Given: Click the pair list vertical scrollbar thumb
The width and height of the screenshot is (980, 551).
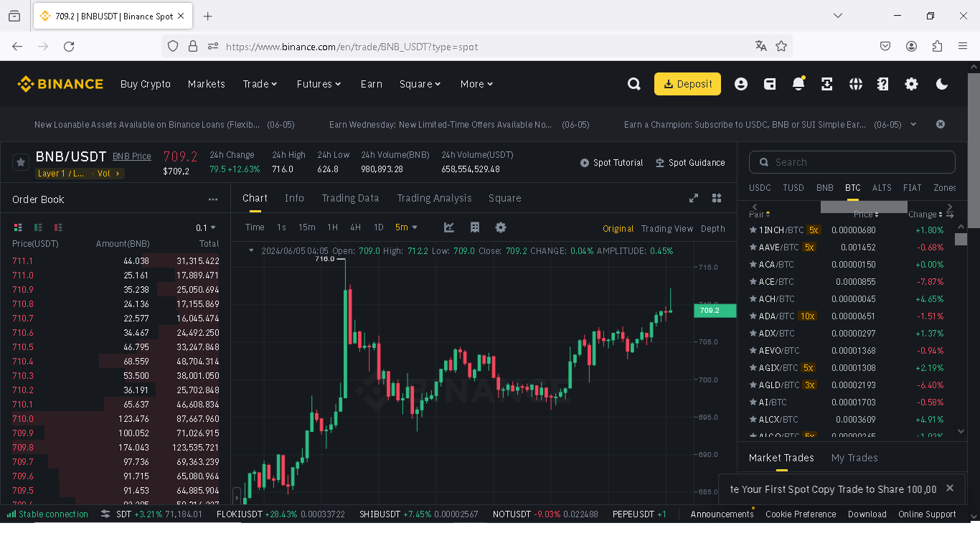Looking at the screenshot, I should [x=961, y=239].
